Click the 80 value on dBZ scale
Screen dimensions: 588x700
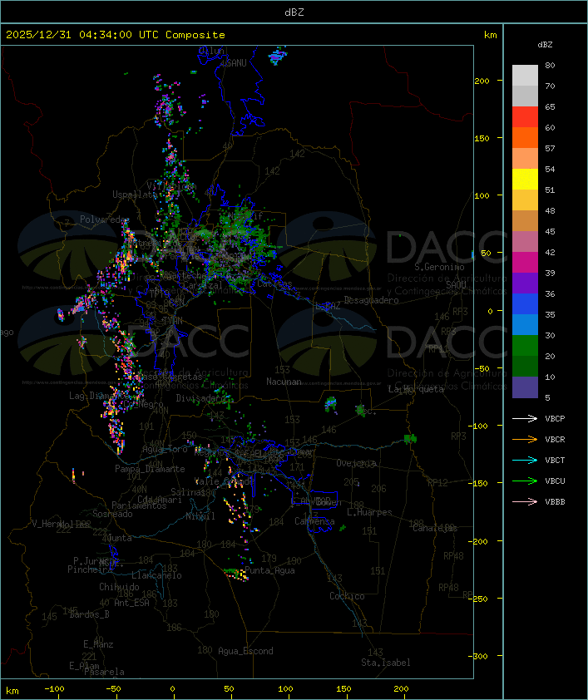550,65
